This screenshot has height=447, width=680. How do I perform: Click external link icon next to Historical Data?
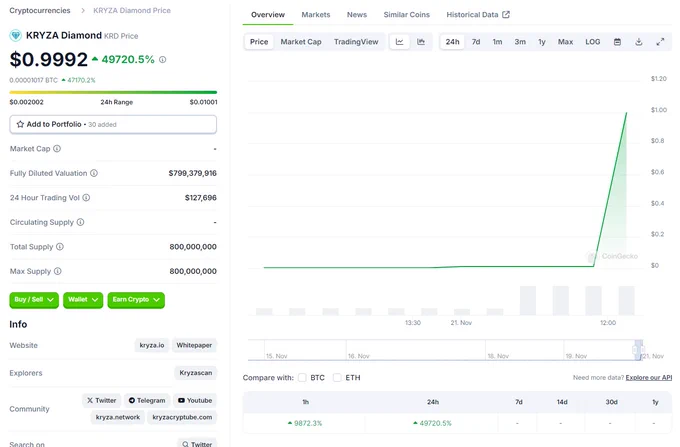(x=506, y=14)
